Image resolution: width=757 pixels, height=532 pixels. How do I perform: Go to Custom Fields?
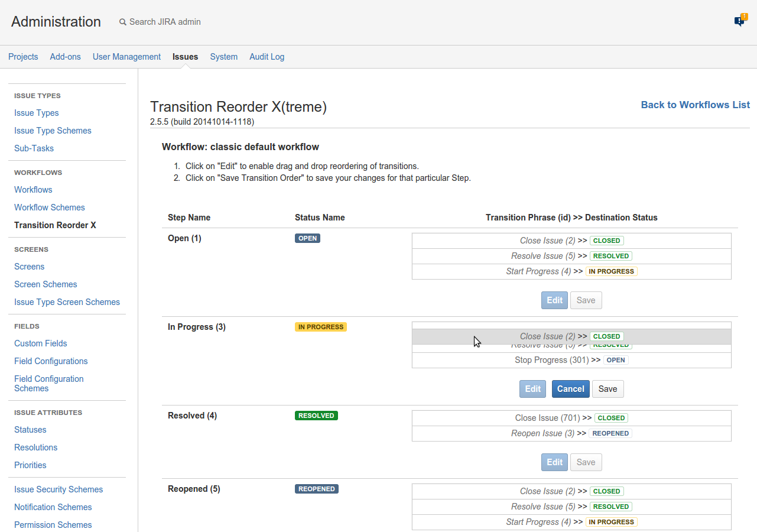(41, 343)
